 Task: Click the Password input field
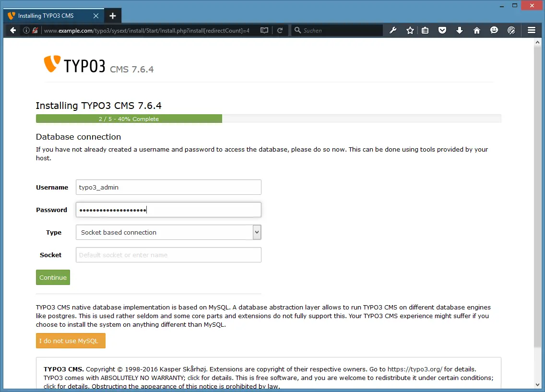pyautogui.click(x=168, y=210)
